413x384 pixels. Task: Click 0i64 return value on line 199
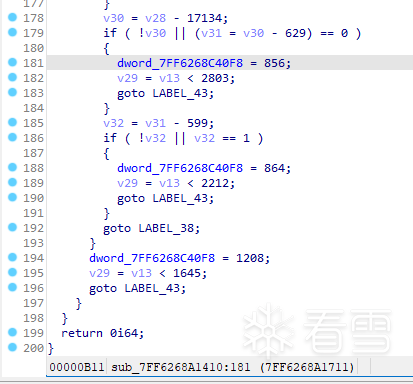tap(124, 333)
